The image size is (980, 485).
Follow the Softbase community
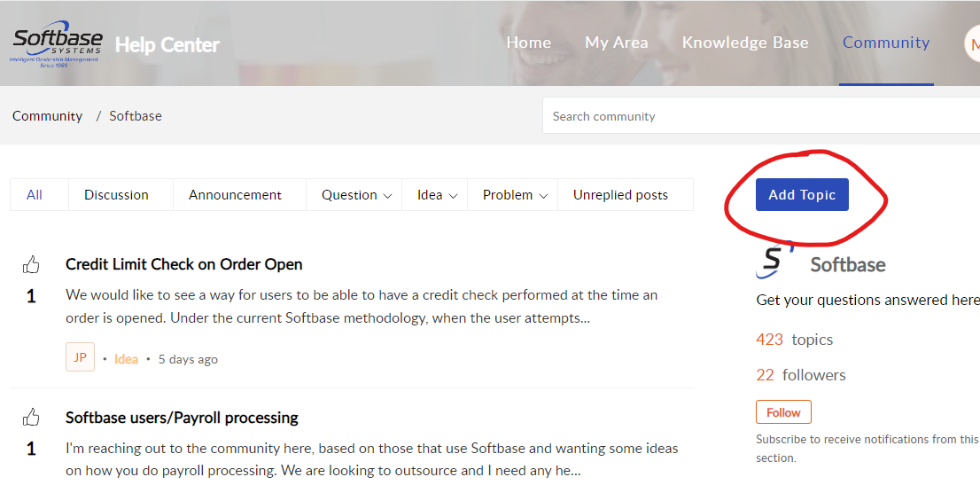tap(783, 412)
